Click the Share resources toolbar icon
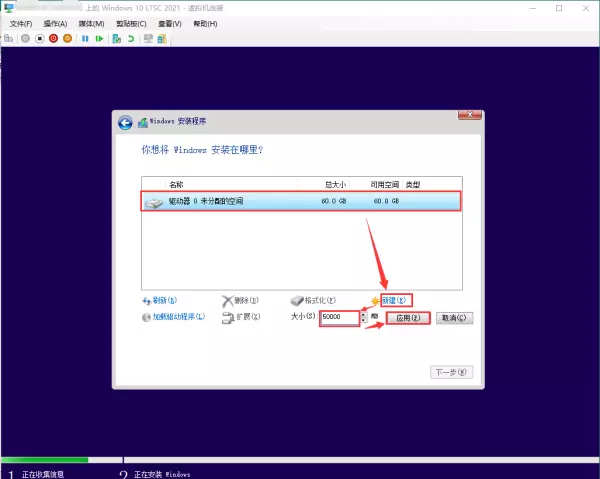The width and height of the screenshot is (600, 479). tap(162, 39)
